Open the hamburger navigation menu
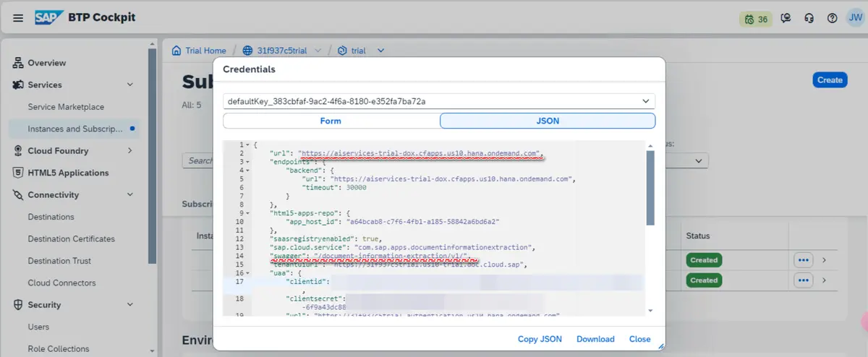The image size is (868, 357). (x=18, y=18)
